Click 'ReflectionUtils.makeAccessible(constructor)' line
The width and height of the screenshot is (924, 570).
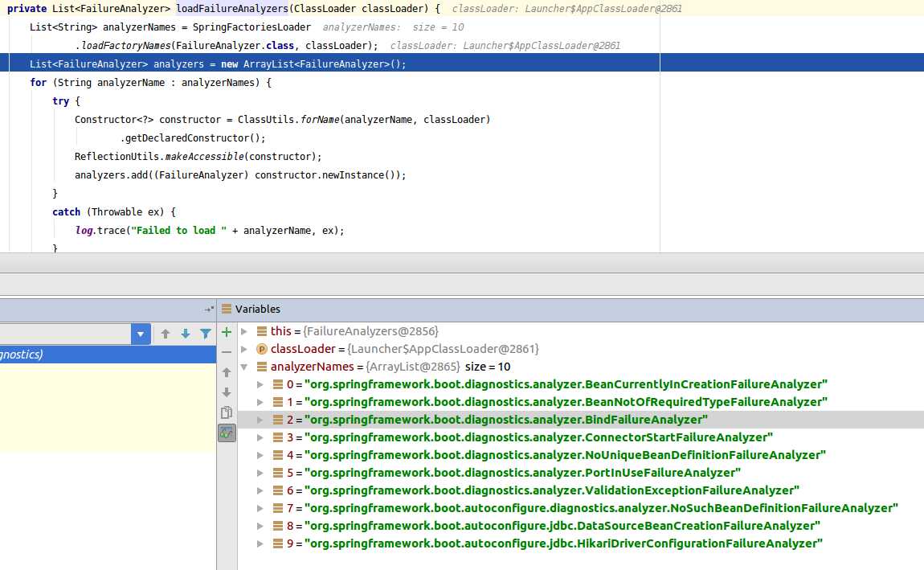(x=198, y=156)
